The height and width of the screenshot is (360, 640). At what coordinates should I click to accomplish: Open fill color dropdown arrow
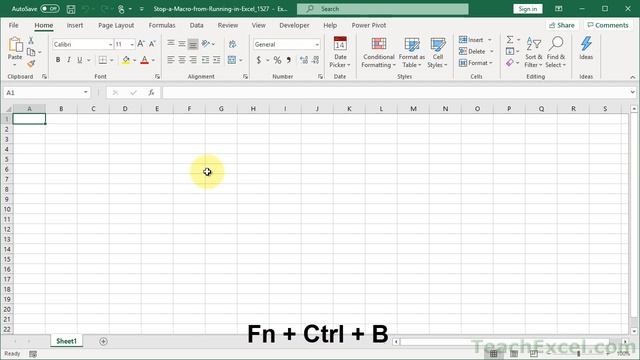tap(134, 60)
